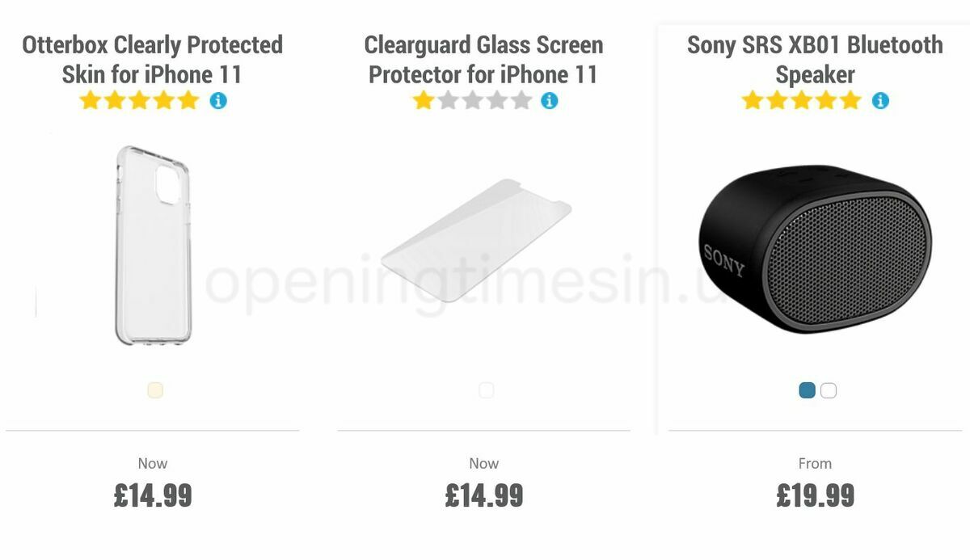
Task: Toggle the cream color option under Otterbox skin
Action: click(153, 389)
